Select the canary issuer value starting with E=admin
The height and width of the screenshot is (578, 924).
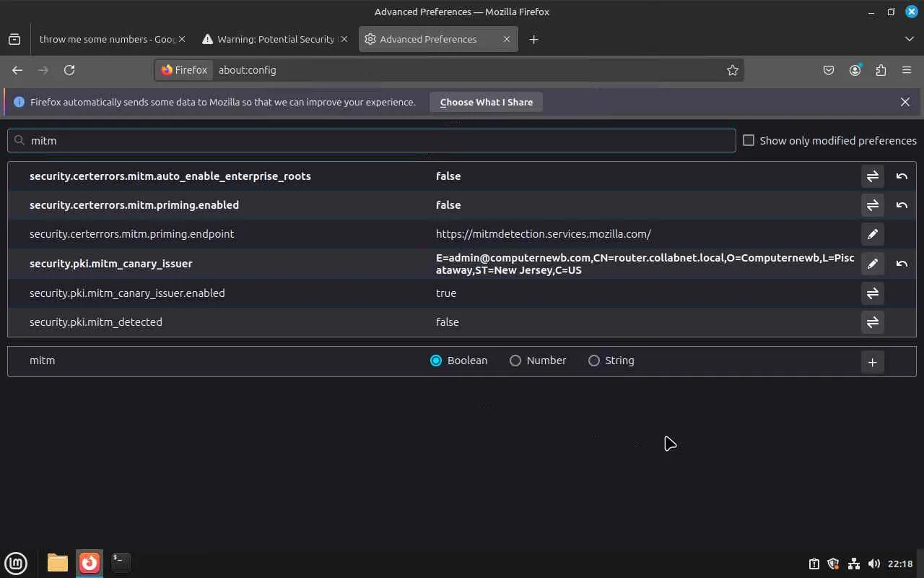[645, 264]
